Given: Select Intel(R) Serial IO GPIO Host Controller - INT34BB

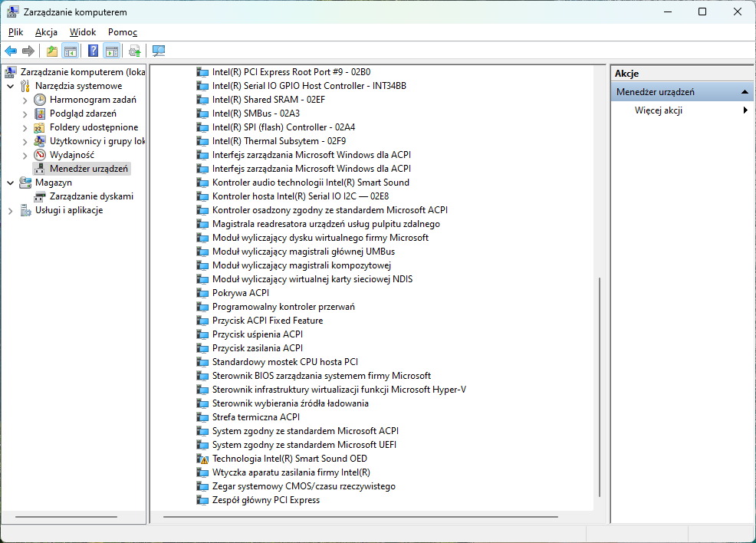Looking at the screenshot, I should 309,86.
